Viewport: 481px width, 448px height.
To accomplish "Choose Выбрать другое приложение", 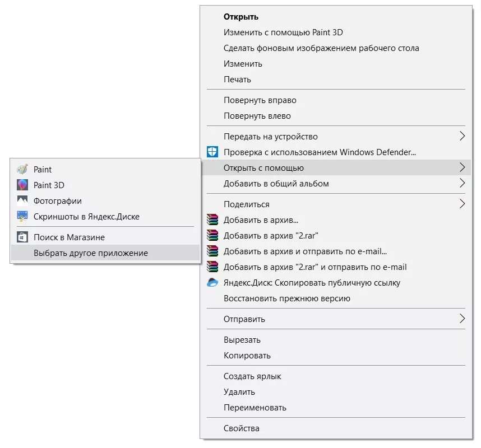I will (91, 253).
